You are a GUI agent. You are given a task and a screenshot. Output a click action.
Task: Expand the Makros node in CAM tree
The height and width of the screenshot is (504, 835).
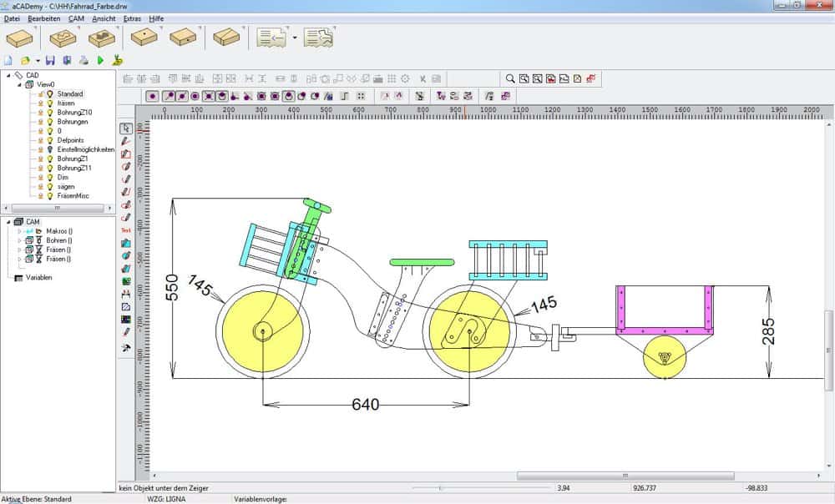coord(20,231)
